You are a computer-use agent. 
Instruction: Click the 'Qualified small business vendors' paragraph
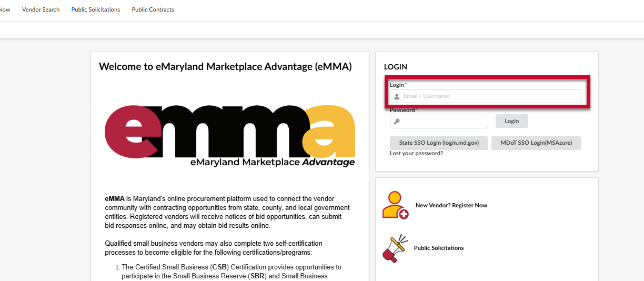pos(214,248)
